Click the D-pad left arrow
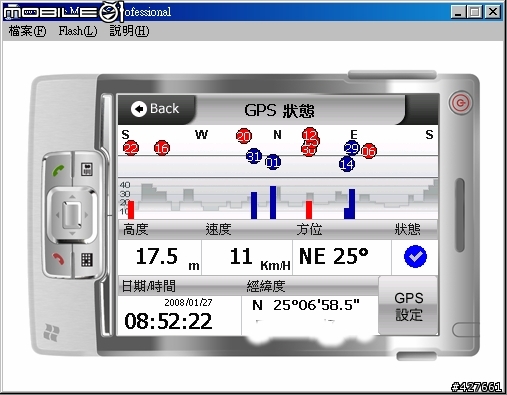This screenshot has width=507, height=395. (x=57, y=215)
